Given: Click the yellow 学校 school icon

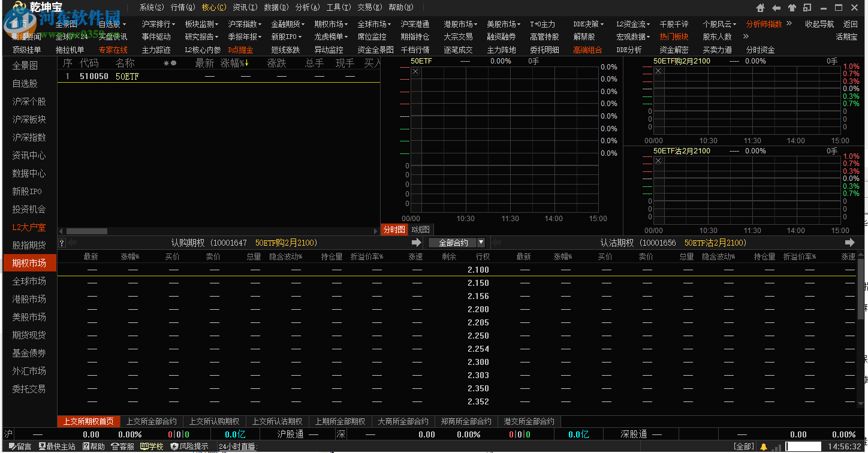Looking at the screenshot, I should [144, 446].
